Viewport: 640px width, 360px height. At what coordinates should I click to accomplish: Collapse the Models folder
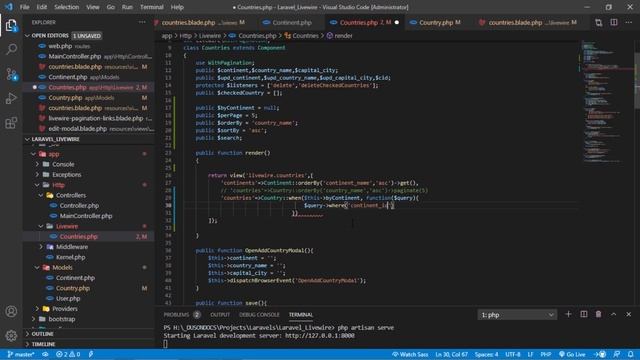[x=37, y=267]
